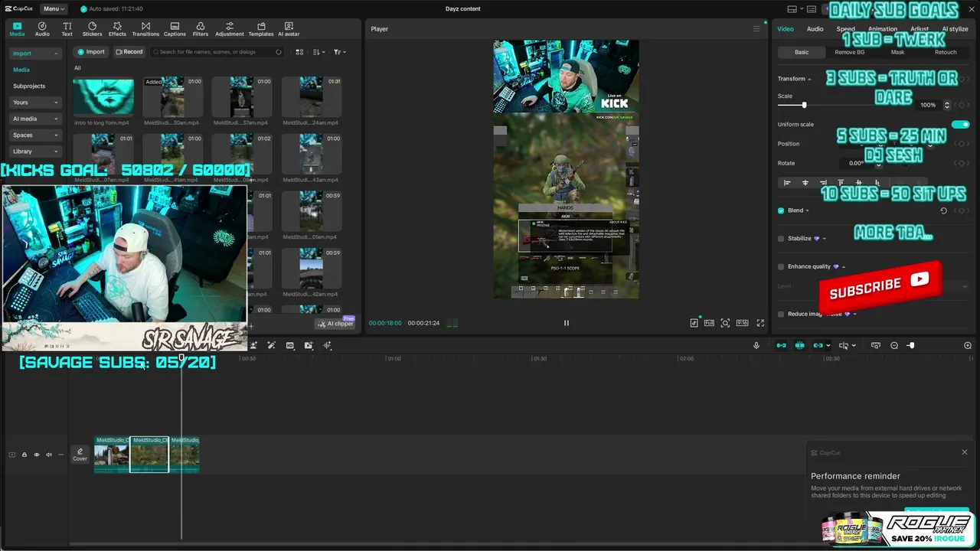Click the Record button
This screenshot has width=980, height=551.
(129, 52)
